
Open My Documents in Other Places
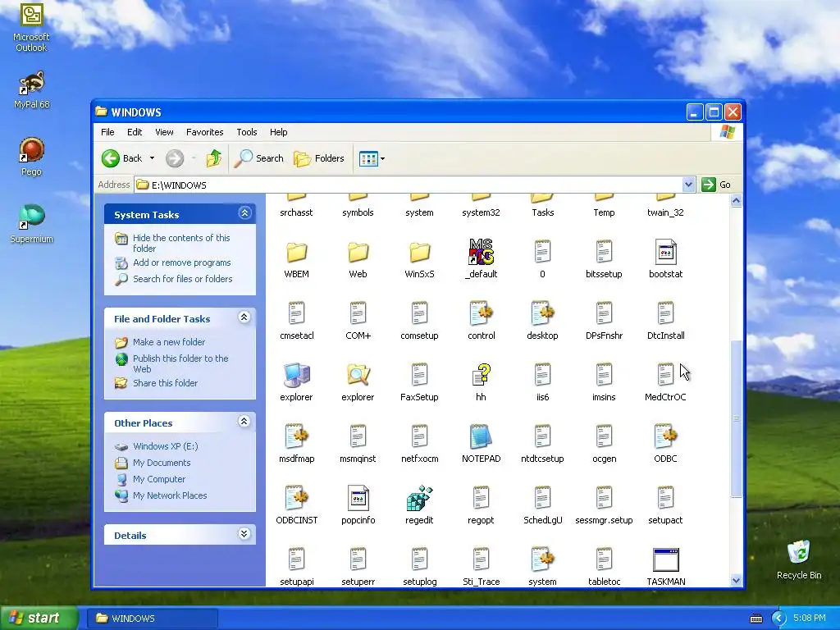[162, 463]
